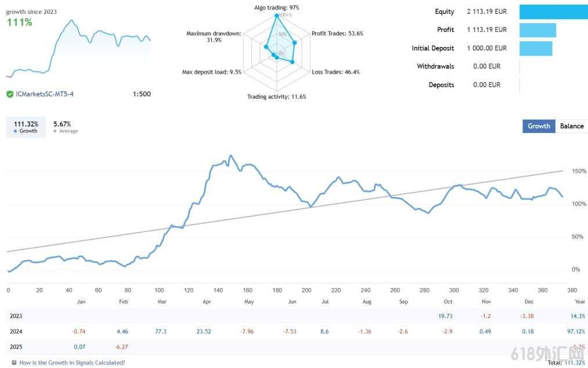Screen dimensions: 588x368
Task: Click the help icon beside Growth calculation link
Action: [14, 362]
